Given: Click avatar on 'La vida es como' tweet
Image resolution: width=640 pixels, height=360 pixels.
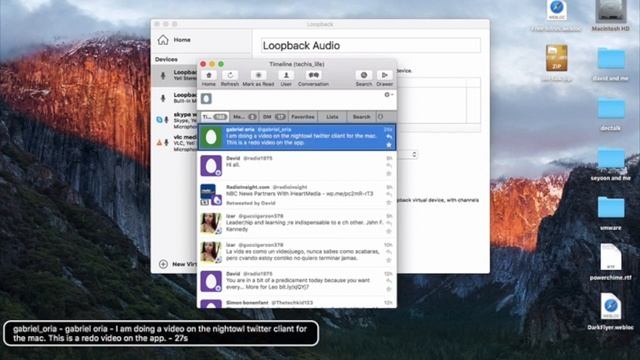Looking at the screenshot, I should (211, 252).
